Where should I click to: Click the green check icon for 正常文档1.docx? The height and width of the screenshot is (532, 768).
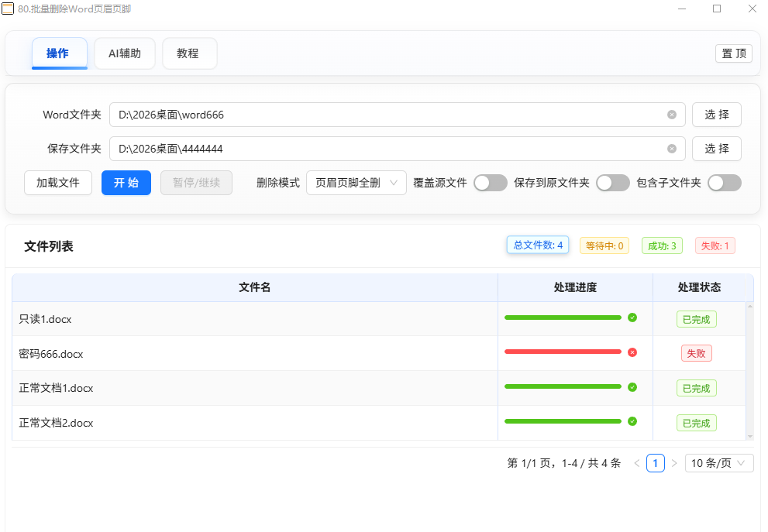click(632, 386)
